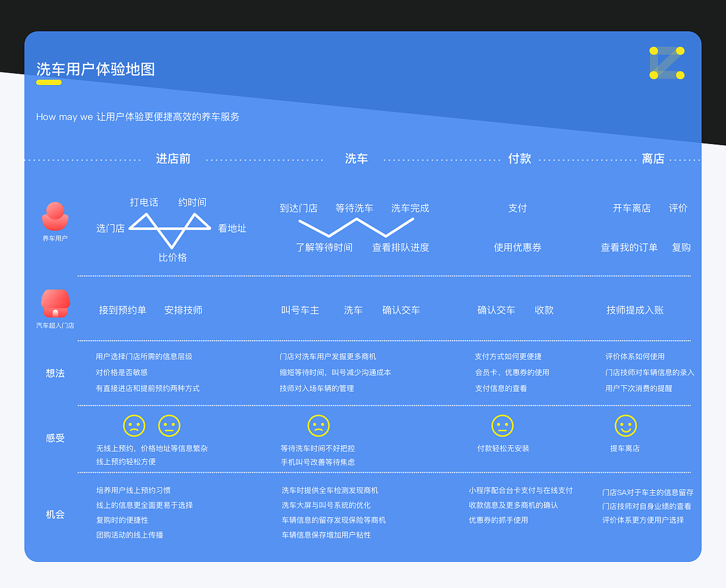Image resolution: width=726 pixels, height=588 pixels.
Task: Click the title 洗车用户体验地图
Action: pos(95,69)
